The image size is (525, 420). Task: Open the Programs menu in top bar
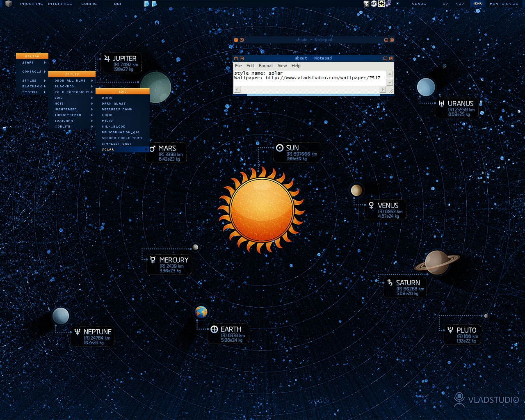click(x=31, y=4)
